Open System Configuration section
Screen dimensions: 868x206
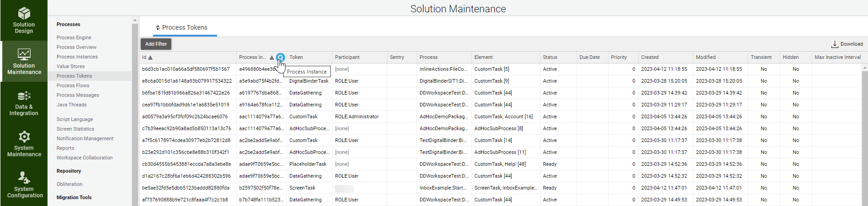click(x=24, y=185)
